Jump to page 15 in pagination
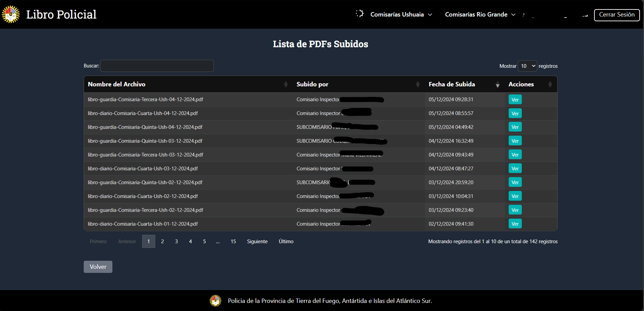Image resolution: width=644 pixels, height=311 pixels. [x=233, y=242]
